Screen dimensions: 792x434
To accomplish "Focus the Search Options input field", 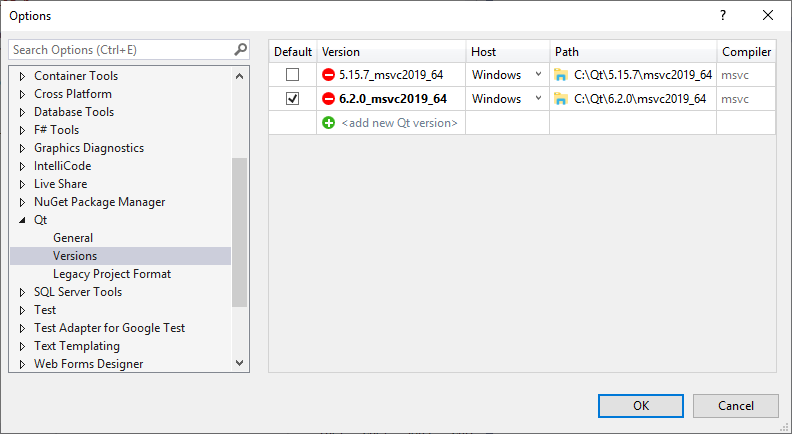I will [x=120, y=49].
